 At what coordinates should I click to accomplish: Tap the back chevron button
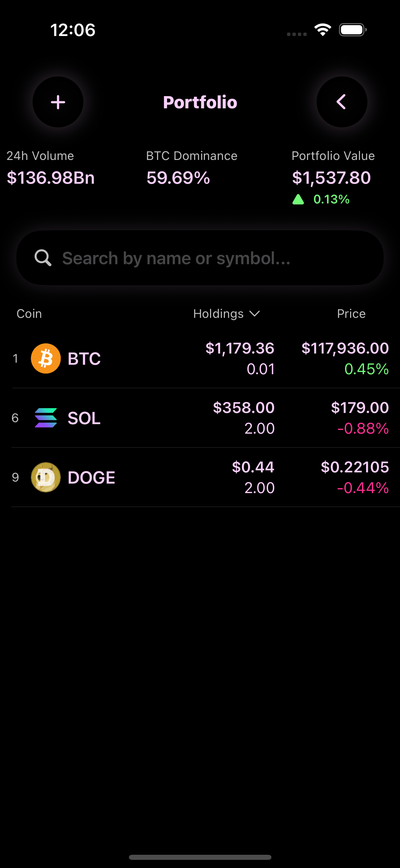[342, 102]
